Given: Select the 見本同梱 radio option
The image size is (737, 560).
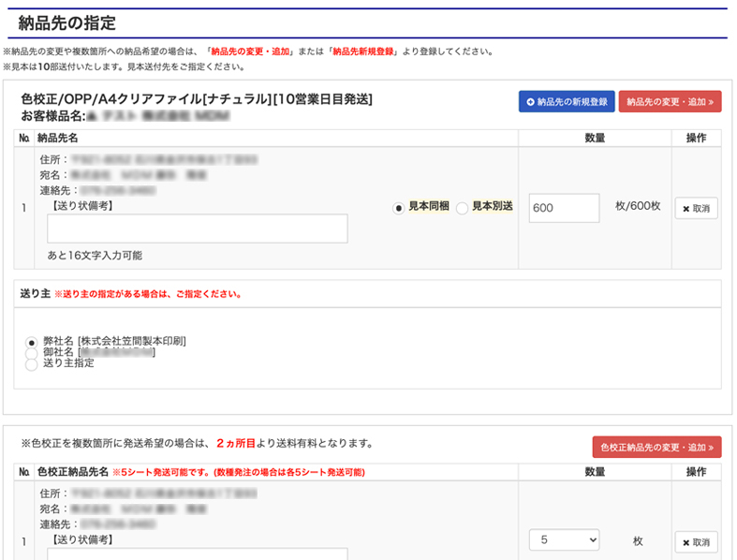Looking at the screenshot, I should 399,208.
